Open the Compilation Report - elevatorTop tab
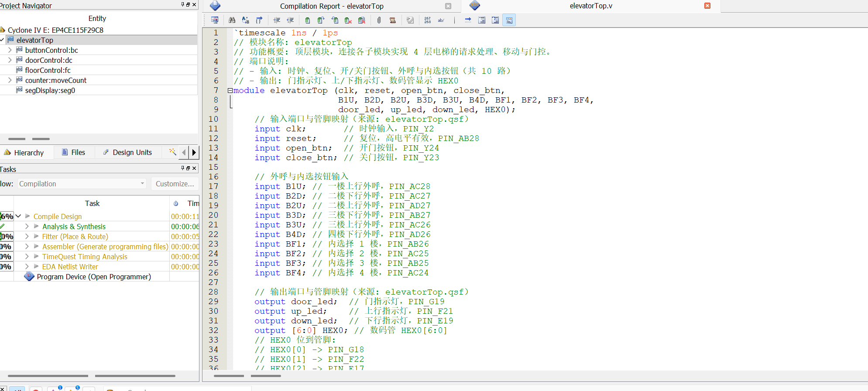Screen dimensions: 868x391 pyautogui.click(x=332, y=6)
